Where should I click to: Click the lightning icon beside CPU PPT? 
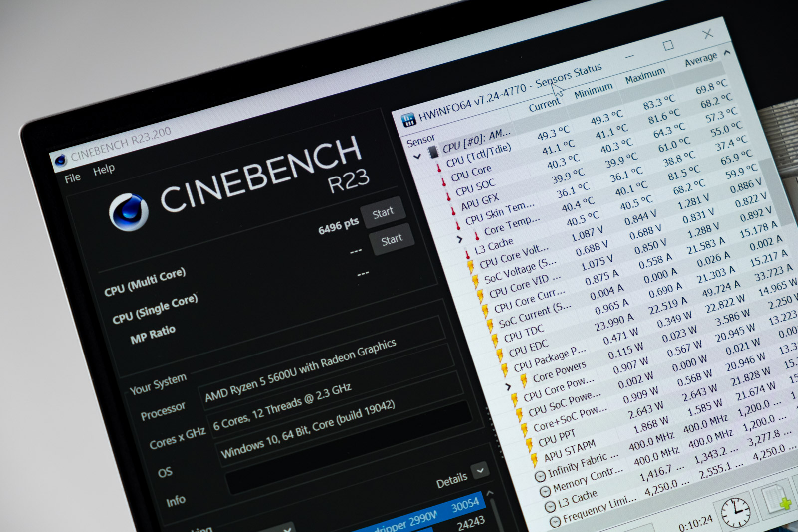pyautogui.click(x=529, y=445)
